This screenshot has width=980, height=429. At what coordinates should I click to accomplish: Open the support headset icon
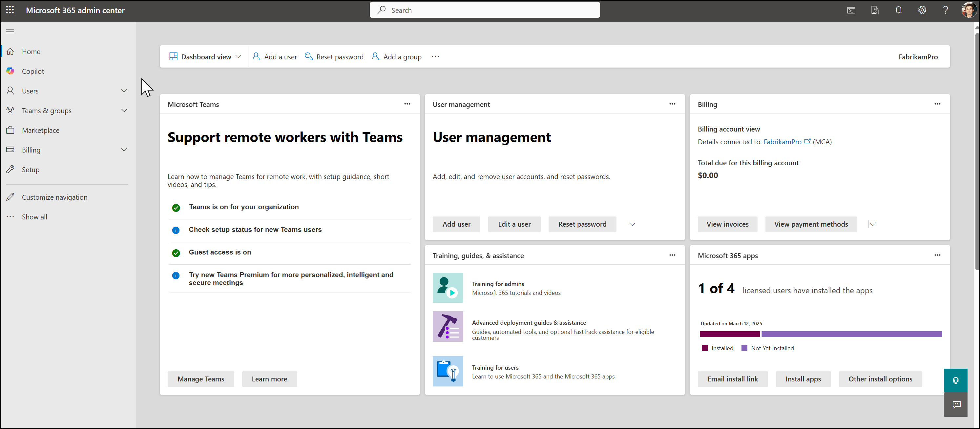pos(956,380)
